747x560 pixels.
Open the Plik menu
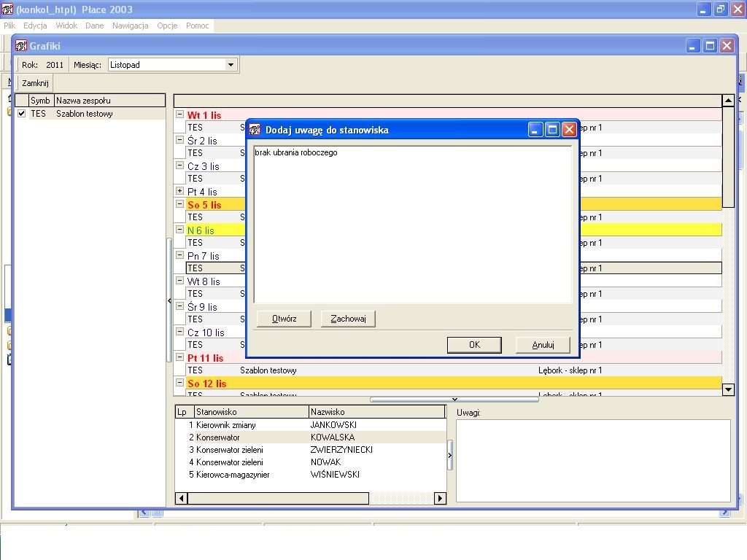coord(9,26)
